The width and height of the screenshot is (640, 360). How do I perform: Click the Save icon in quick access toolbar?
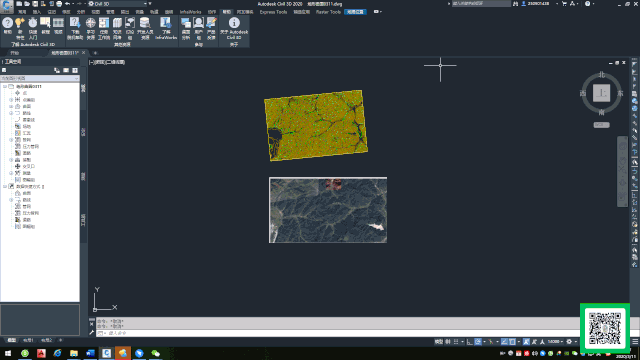pyautogui.click(x=35, y=4)
